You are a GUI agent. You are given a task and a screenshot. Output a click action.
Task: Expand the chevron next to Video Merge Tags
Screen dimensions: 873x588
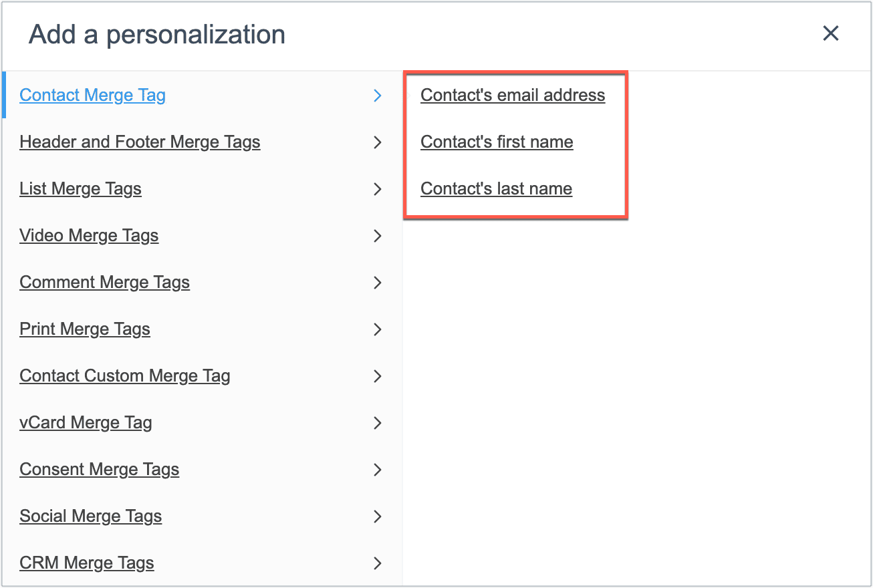point(378,236)
